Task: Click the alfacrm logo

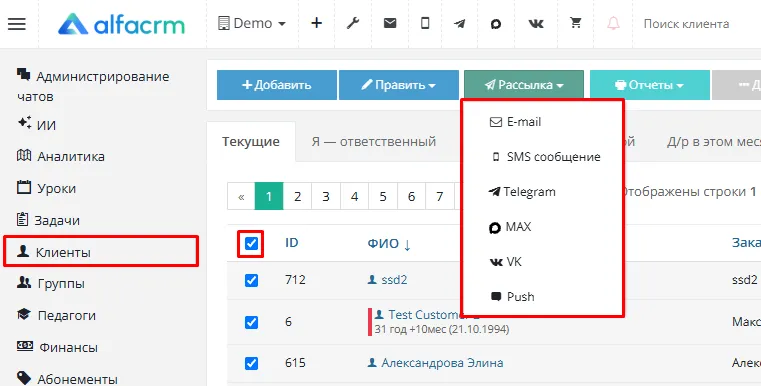Action: coord(121,24)
